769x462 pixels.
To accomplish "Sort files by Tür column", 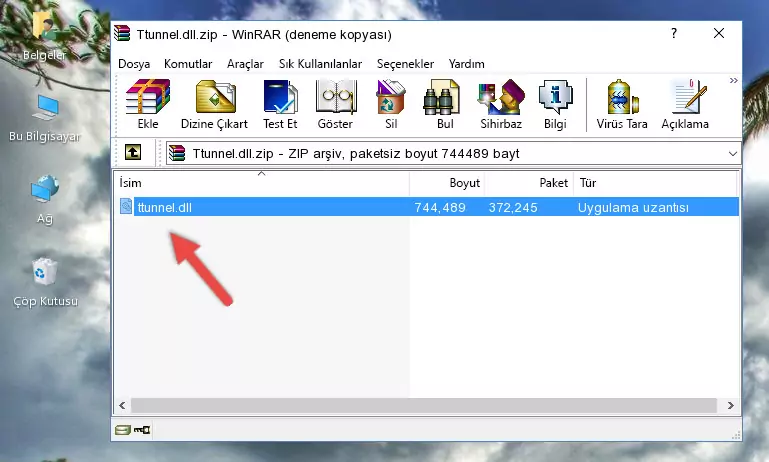I will click(655, 183).
